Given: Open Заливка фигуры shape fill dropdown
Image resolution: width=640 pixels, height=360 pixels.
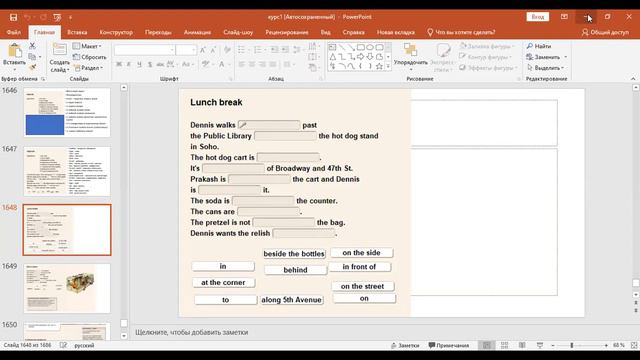Looking at the screenshot, I should click(x=487, y=46).
